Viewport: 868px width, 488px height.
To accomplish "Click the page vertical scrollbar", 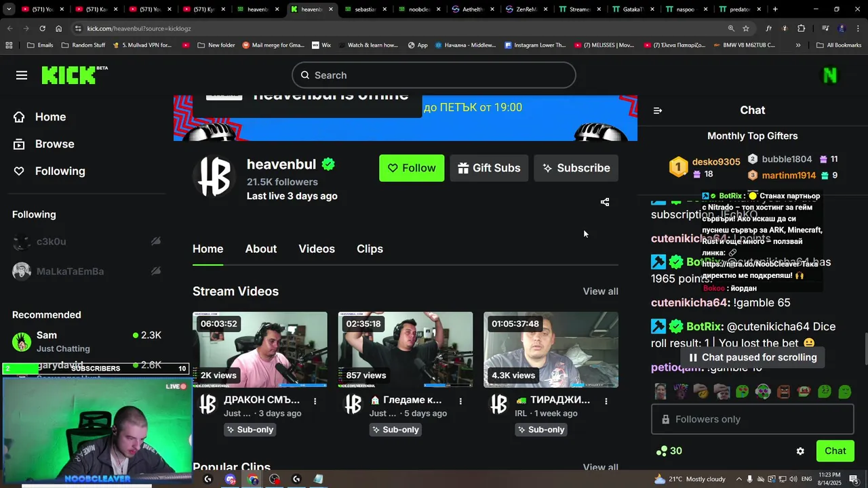I will pyautogui.click(x=865, y=349).
